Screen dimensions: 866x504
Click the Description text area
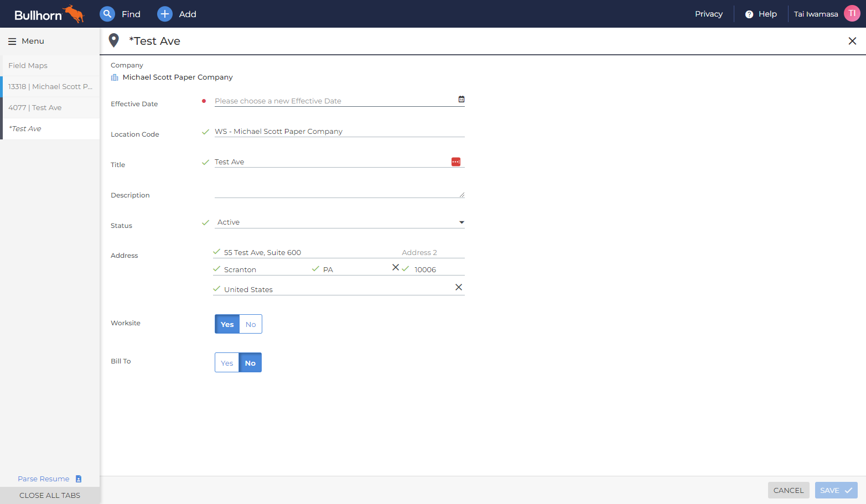coord(340,192)
